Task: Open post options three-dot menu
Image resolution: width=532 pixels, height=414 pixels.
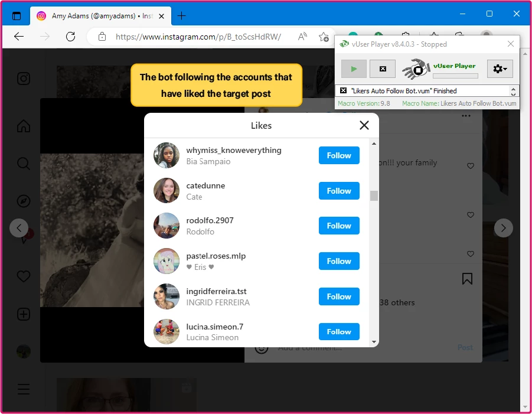Action: [x=466, y=116]
